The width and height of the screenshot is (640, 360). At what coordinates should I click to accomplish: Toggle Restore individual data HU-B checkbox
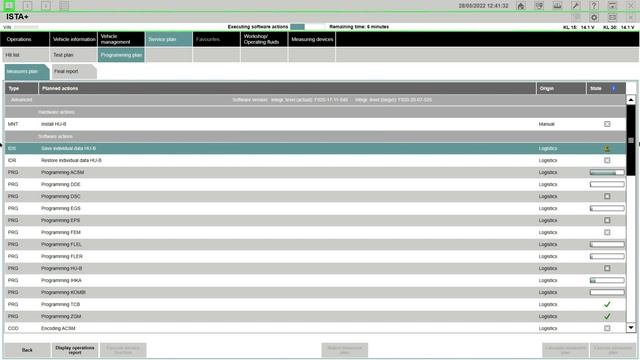tap(607, 160)
